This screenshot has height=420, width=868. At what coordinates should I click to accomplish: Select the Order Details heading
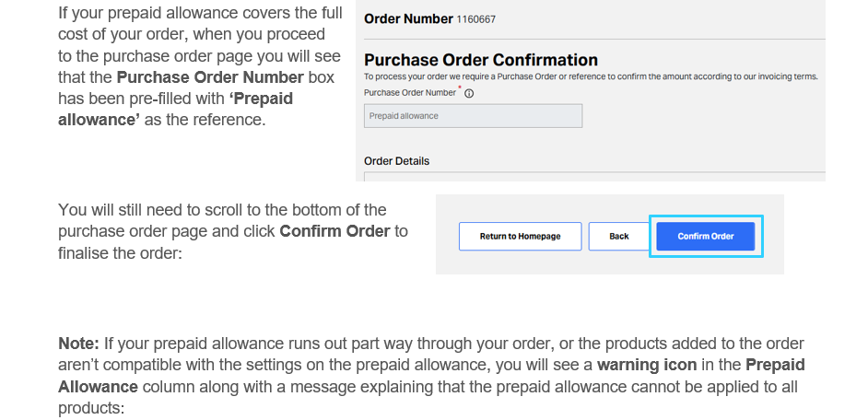tap(396, 161)
